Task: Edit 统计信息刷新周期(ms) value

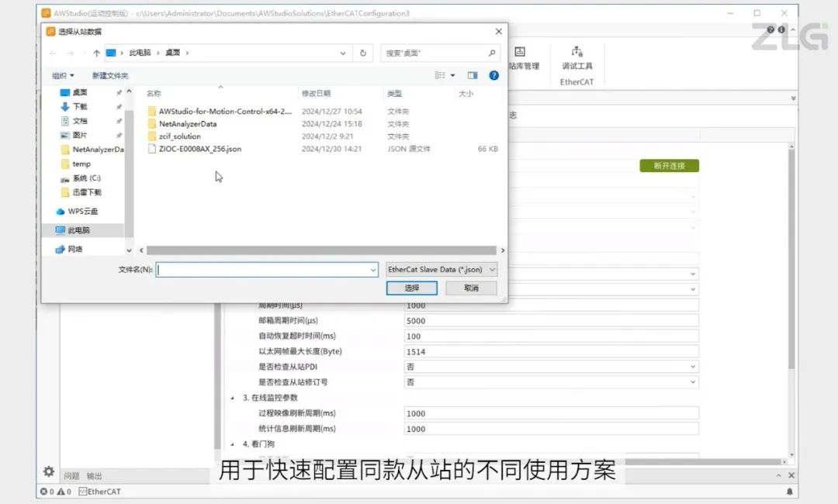Action: tap(551, 429)
